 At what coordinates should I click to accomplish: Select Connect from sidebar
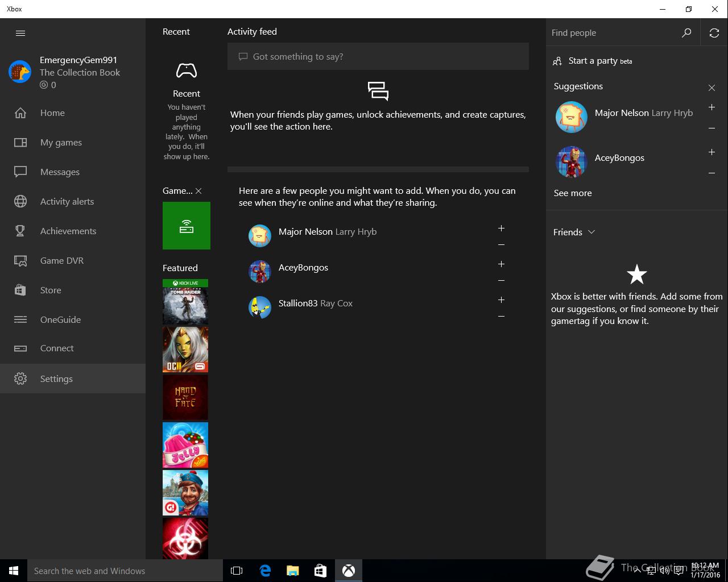click(73, 348)
